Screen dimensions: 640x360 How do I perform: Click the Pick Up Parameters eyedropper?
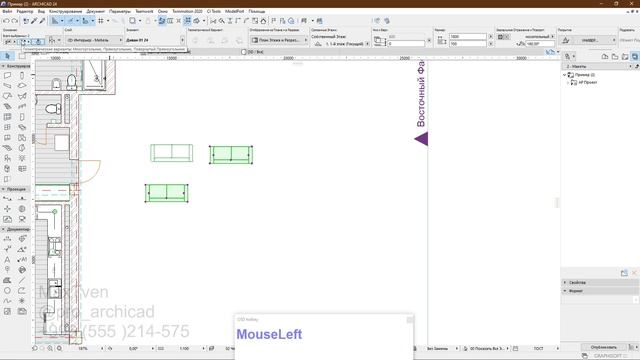pos(34,21)
